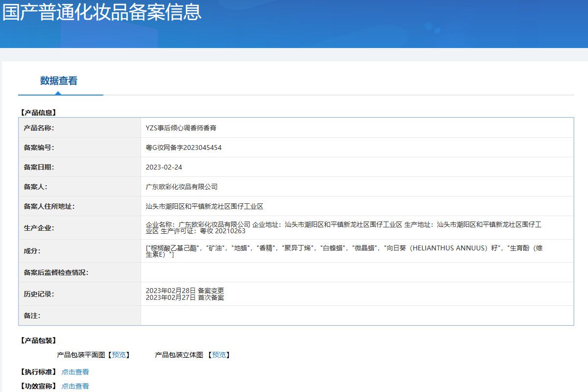Click 预览 link for 产品包装立体图
The image size is (588, 392).
pyautogui.click(x=219, y=355)
